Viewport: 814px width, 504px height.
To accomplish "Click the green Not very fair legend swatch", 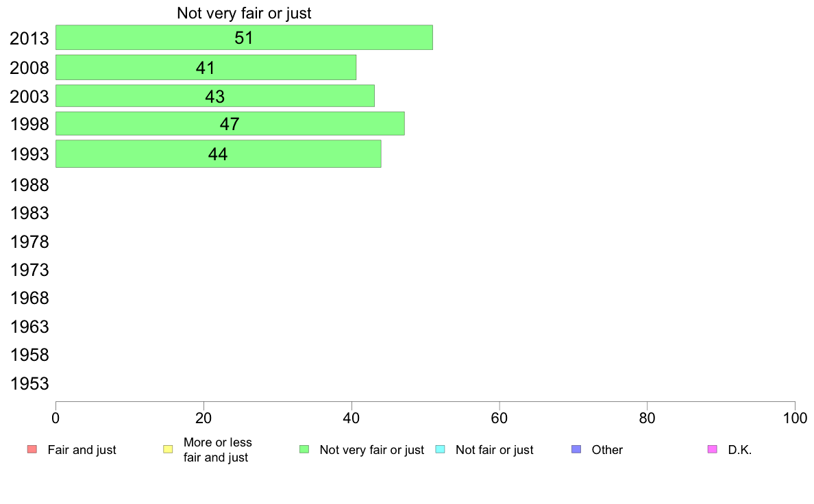I will (x=304, y=449).
